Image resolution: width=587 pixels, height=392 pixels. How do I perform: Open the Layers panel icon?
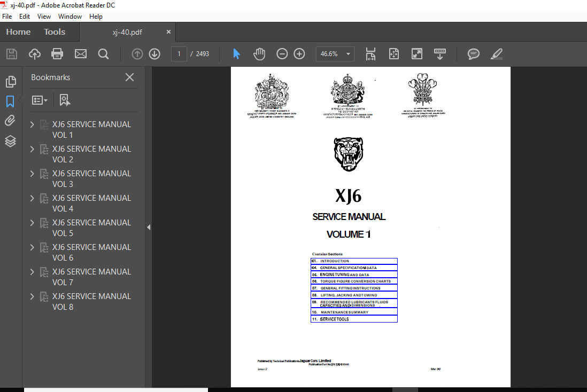tap(10, 141)
